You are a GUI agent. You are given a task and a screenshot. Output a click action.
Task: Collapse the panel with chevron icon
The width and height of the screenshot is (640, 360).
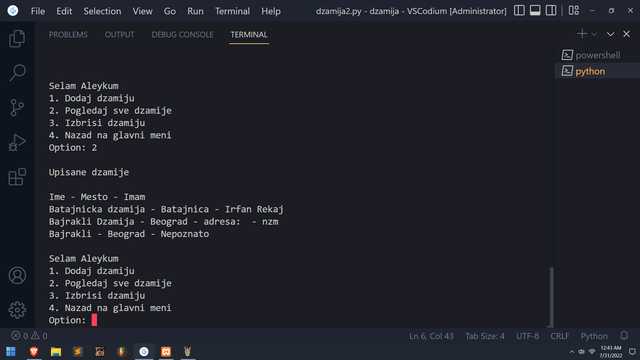610,34
